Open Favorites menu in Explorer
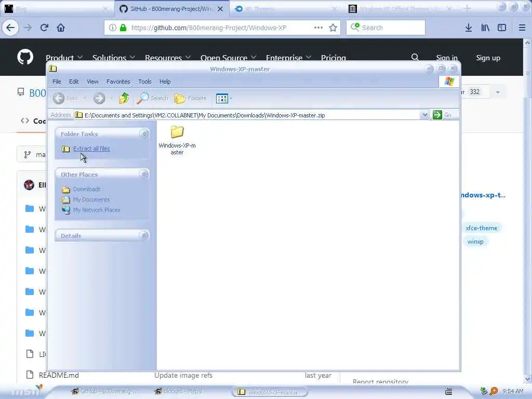532x399 pixels. pos(118,82)
